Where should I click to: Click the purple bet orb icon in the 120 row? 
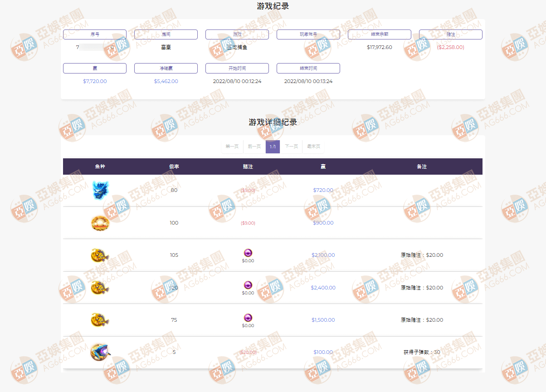click(x=248, y=284)
